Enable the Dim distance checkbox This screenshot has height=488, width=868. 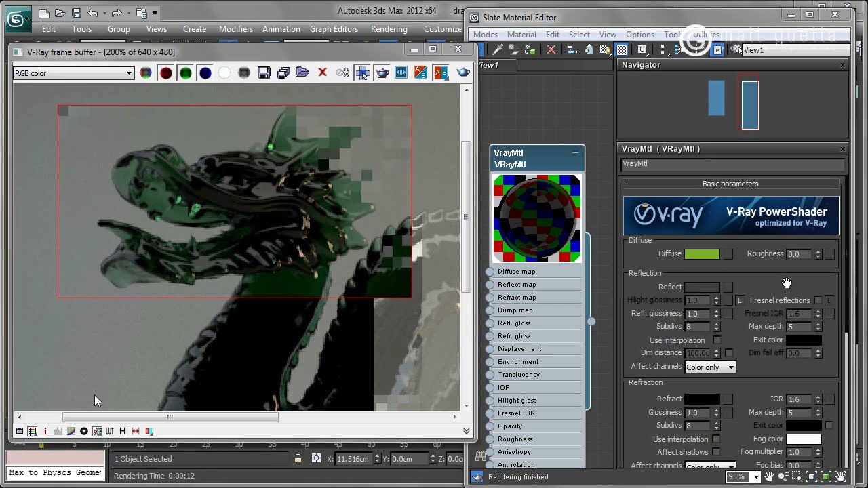[729, 353]
